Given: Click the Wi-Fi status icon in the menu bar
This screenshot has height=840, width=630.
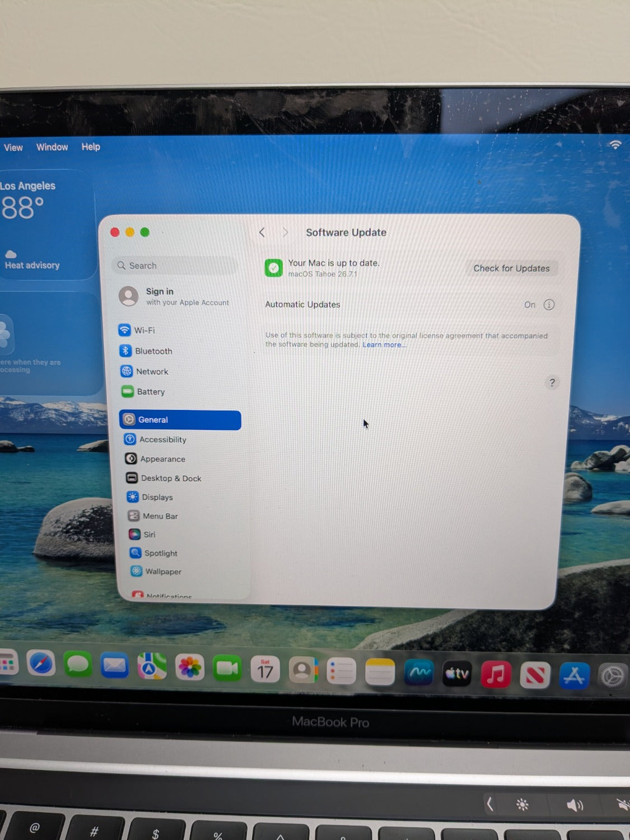Looking at the screenshot, I should (615, 144).
